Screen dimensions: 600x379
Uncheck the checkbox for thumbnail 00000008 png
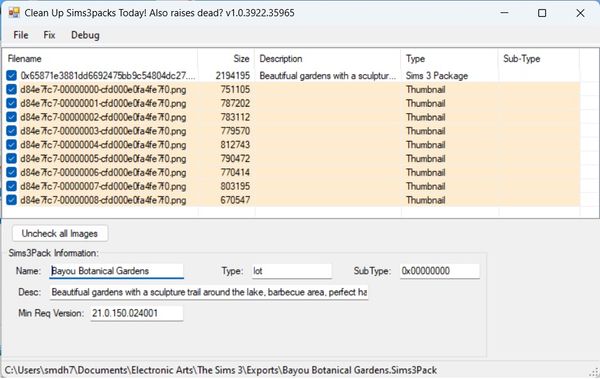click(11, 200)
